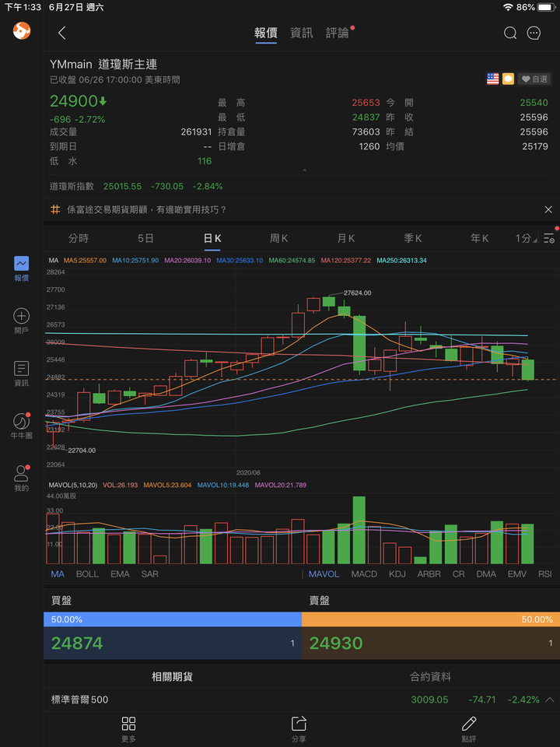
Task: Collapse the 標準普爾 500 row chevron
Action: coord(550,700)
